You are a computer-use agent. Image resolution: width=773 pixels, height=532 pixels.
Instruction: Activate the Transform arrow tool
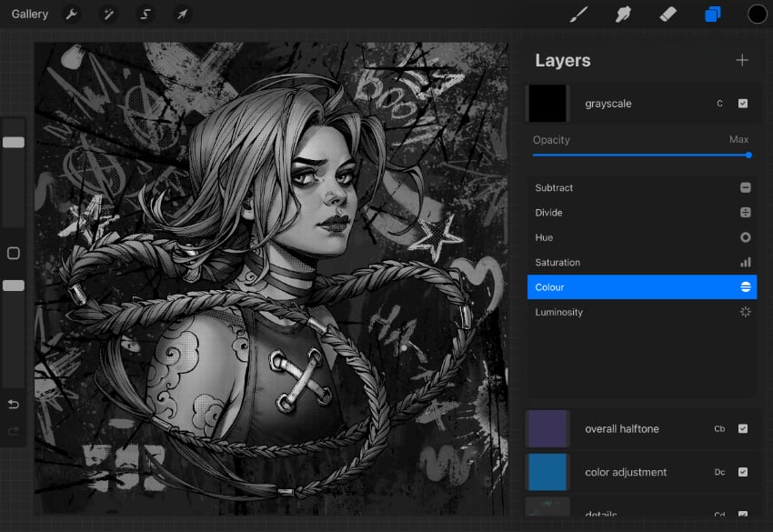click(x=183, y=15)
